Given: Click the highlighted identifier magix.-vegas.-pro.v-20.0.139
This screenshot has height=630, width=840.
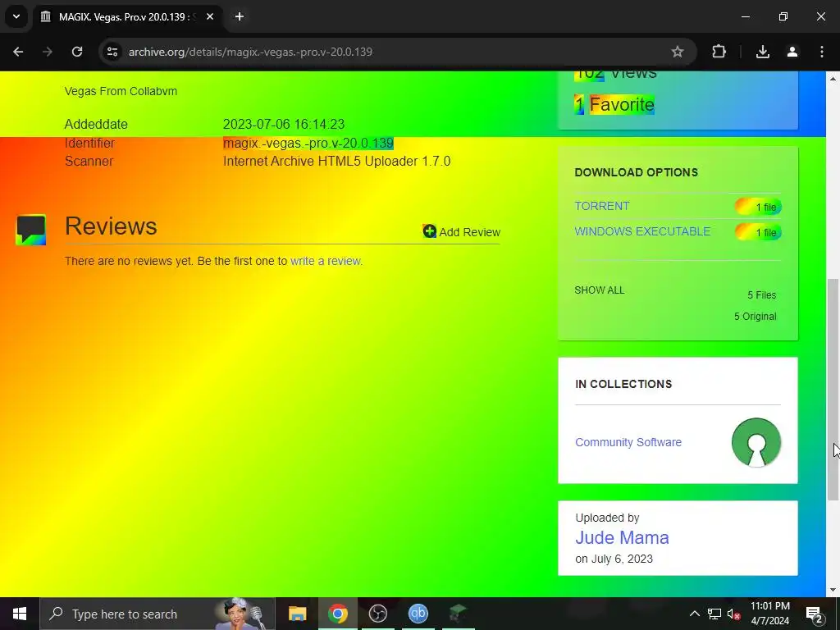Looking at the screenshot, I should point(308,143).
